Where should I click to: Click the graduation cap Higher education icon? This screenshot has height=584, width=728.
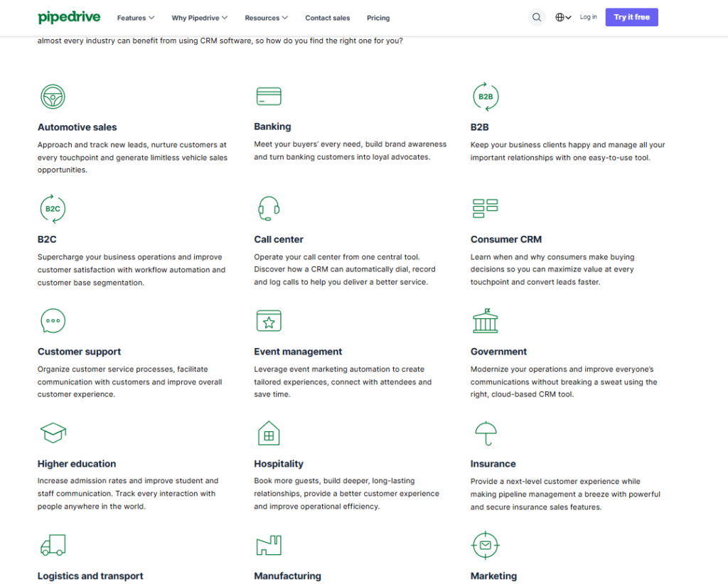53,433
